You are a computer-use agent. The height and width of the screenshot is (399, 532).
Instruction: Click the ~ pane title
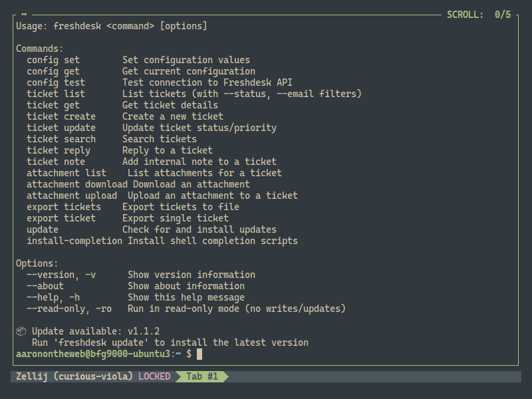point(24,15)
